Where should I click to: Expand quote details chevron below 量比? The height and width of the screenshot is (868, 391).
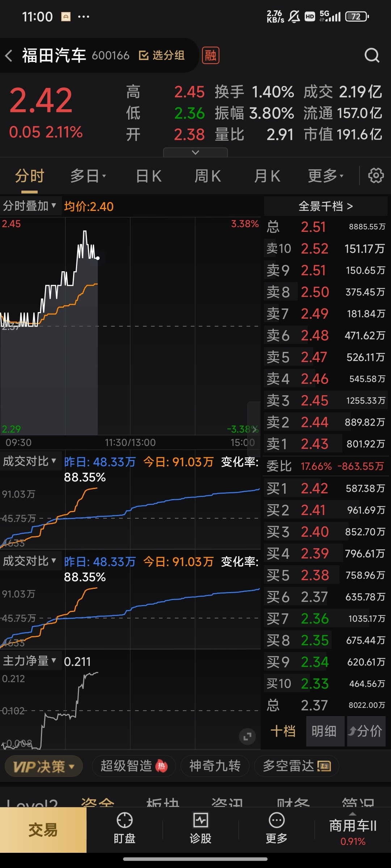coord(195,152)
